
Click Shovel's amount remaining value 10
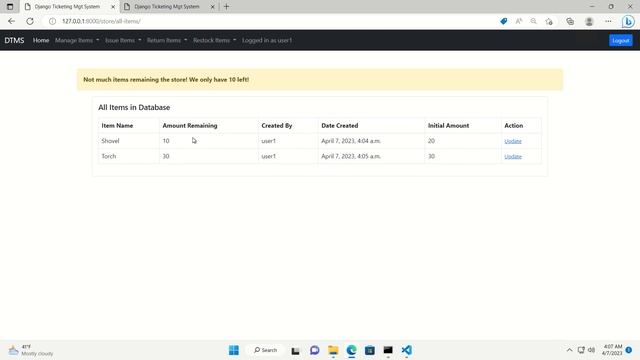(x=166, y=141)
